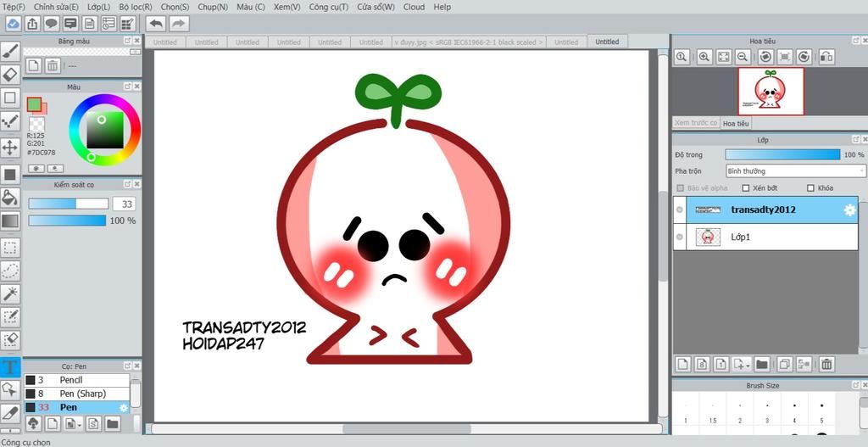Screen dimensions: 868x447
Task: Select the Move tool
Action: pyautogui.click(x=10, y=148)
